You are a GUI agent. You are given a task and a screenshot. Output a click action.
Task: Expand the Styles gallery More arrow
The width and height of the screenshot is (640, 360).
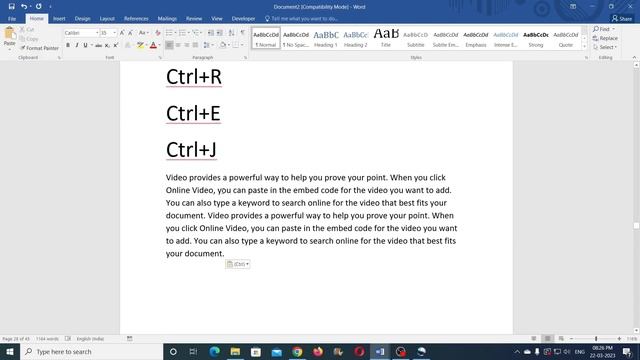(x=584, y=47)
